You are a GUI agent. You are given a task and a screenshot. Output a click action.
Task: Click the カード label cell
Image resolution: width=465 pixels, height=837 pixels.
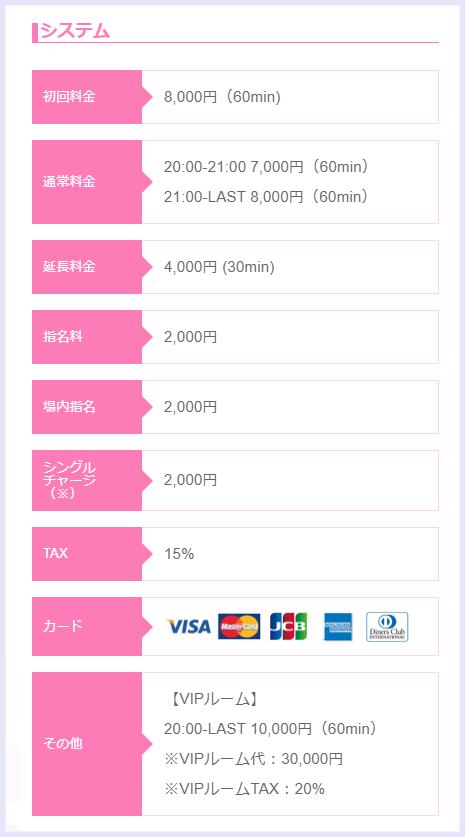[87, 626]
